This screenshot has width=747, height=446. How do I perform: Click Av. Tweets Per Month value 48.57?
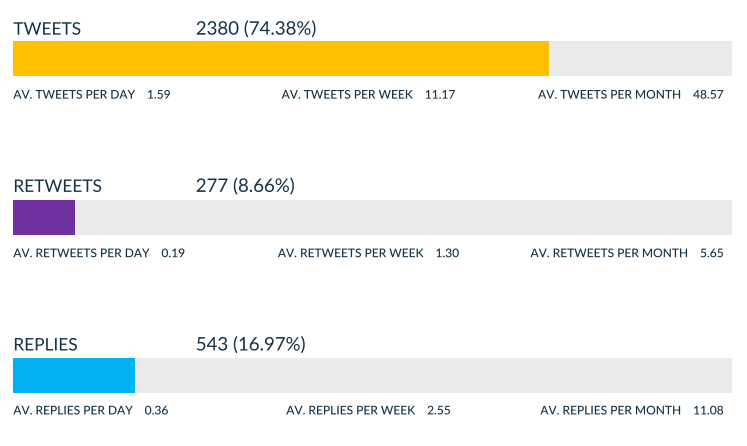tap(708, 94)
